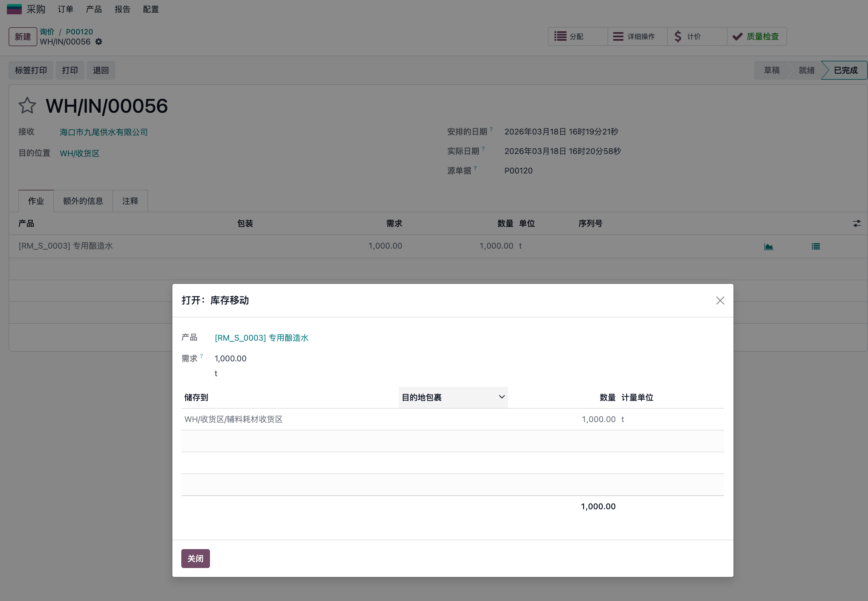Expand the 目的地包裹 column dropdown
Viewport: 868px width, 601px height.
pyautogui.click(x=502, y=397)
